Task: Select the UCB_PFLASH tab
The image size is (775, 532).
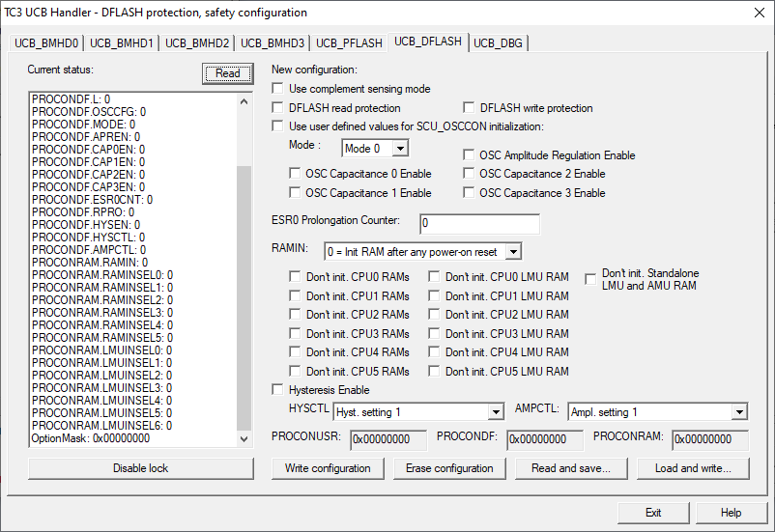Action: coord(349,42)
